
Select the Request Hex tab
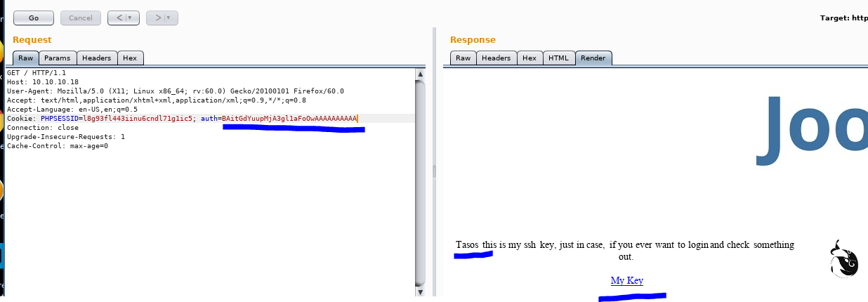[130, 58]
